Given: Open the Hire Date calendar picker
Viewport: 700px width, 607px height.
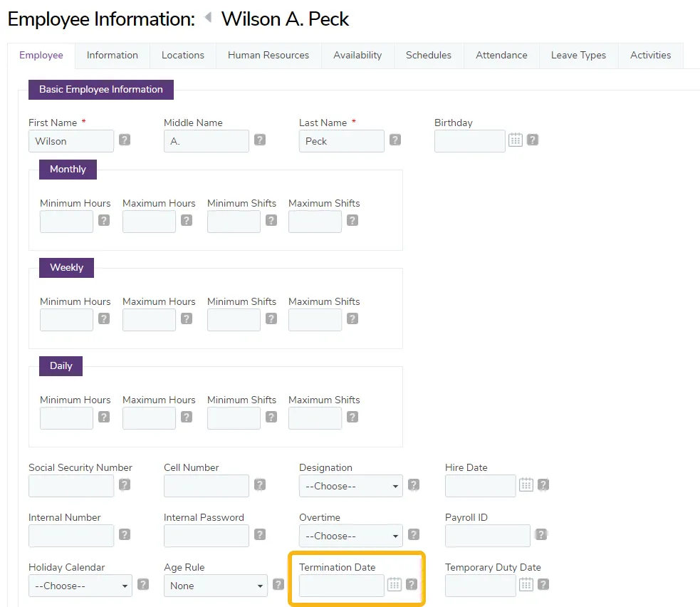Looking at the screenshot, I should 526,484.
